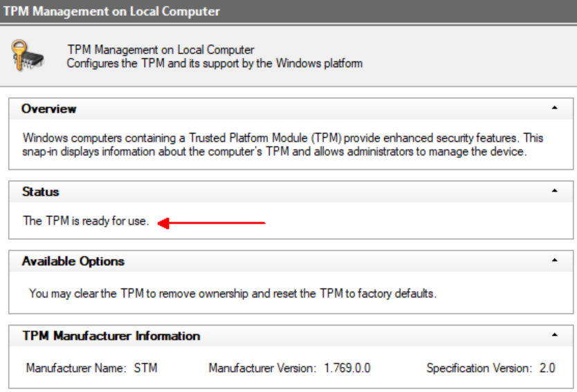Click the Available Options header label
Viewport: 577px width, 392px height.
[73, 261]
